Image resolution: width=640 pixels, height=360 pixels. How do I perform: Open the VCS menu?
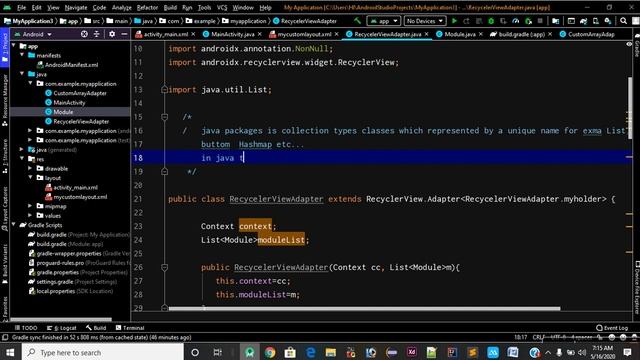click(x=222, y=7)
